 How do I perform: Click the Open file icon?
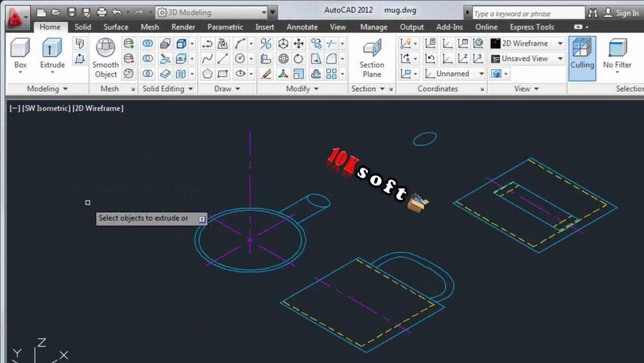pos(56,13)
